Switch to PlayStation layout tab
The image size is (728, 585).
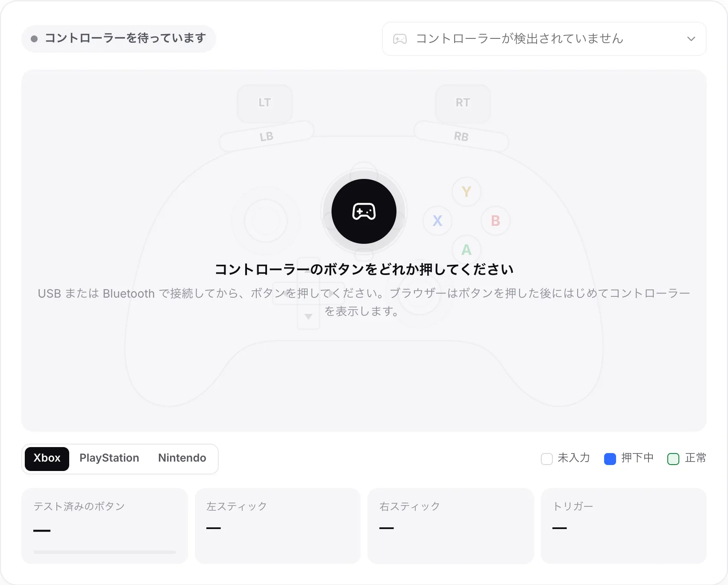[109, 459]
